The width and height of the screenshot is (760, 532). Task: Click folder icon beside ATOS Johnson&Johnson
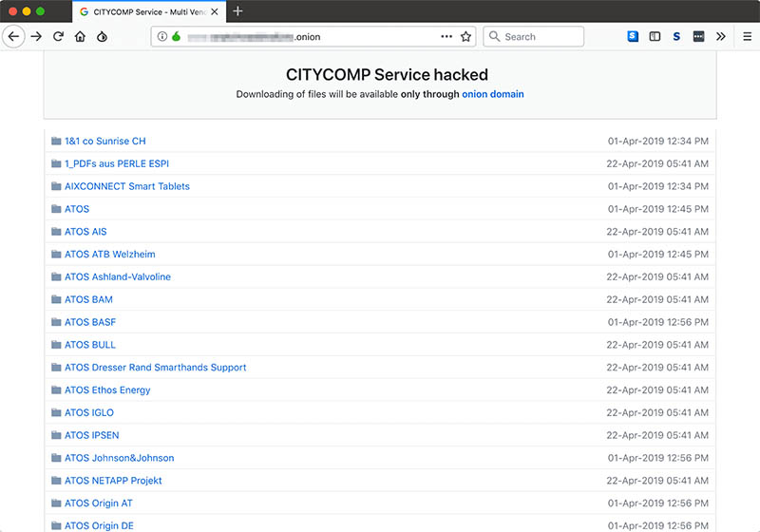56,458
